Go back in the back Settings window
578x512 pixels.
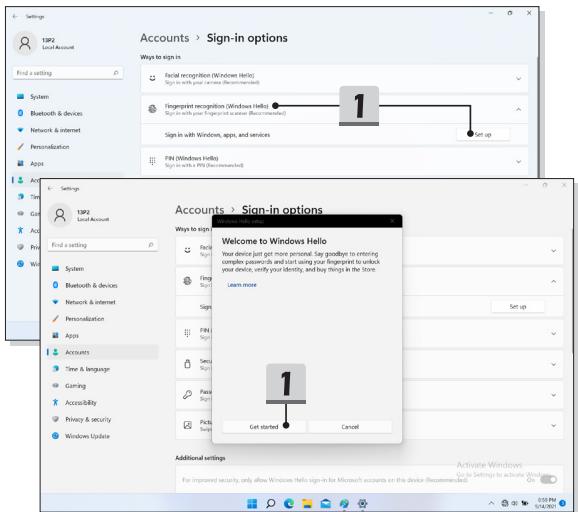click(x=15, y=16)
